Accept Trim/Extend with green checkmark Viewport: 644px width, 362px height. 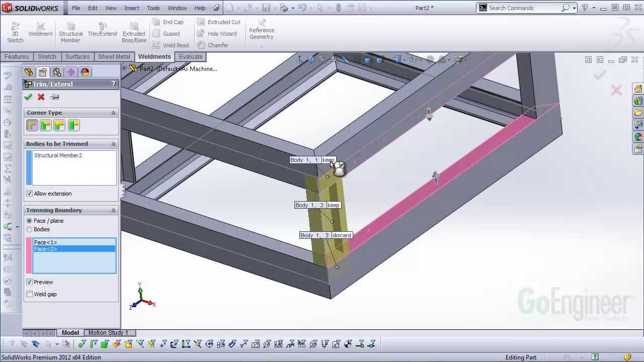[x=28, y=97]
